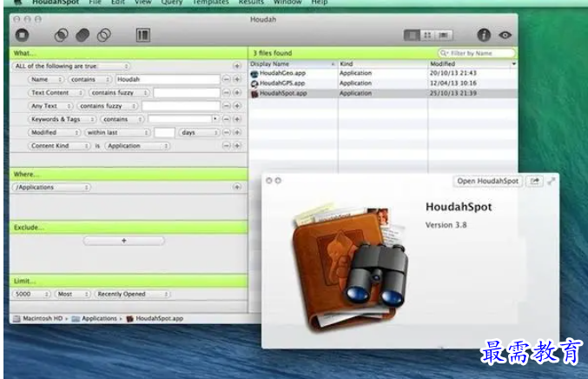Switch to cover flow view mode
588x379 pixels.
click(x=444, y=36)
